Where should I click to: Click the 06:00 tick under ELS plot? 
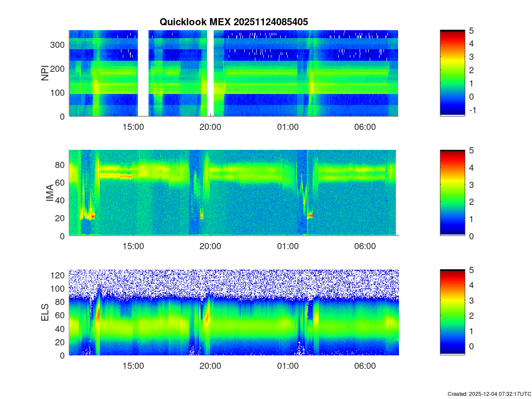(x=365, y=366)
